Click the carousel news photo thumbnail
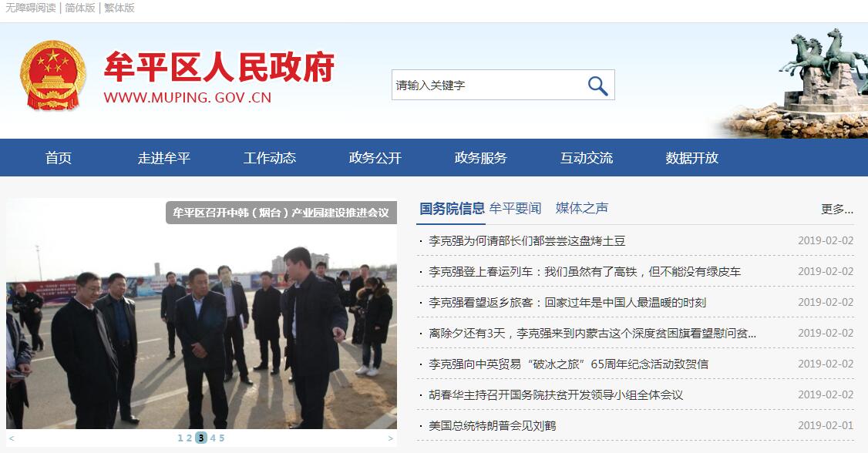Viewport: 868px width, 453px height. 201,314
